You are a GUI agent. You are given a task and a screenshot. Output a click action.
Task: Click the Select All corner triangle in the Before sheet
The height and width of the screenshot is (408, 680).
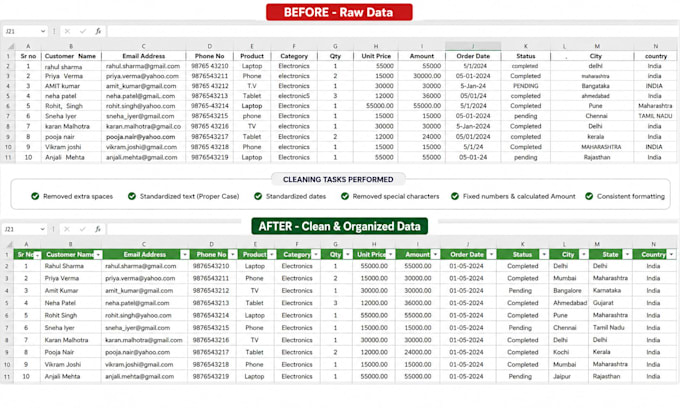click(11, 46)
